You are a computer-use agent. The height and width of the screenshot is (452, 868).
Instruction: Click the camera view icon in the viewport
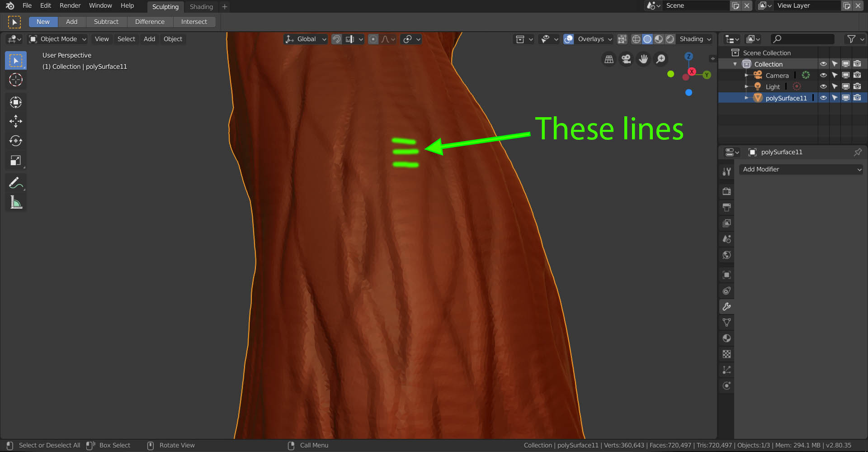click(626, 59)
